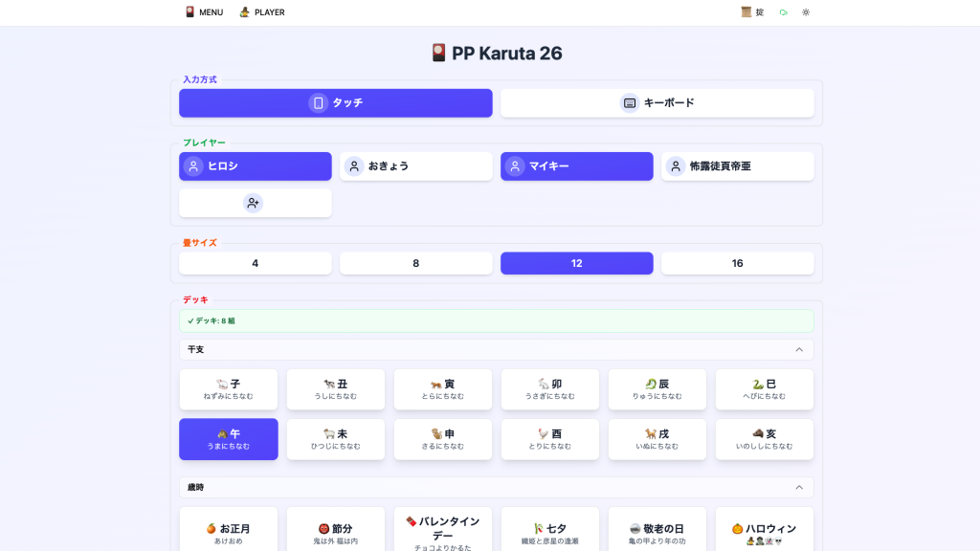980x551 pixels.
Task: Open the MENU item in header
Action: coord(204,12)
